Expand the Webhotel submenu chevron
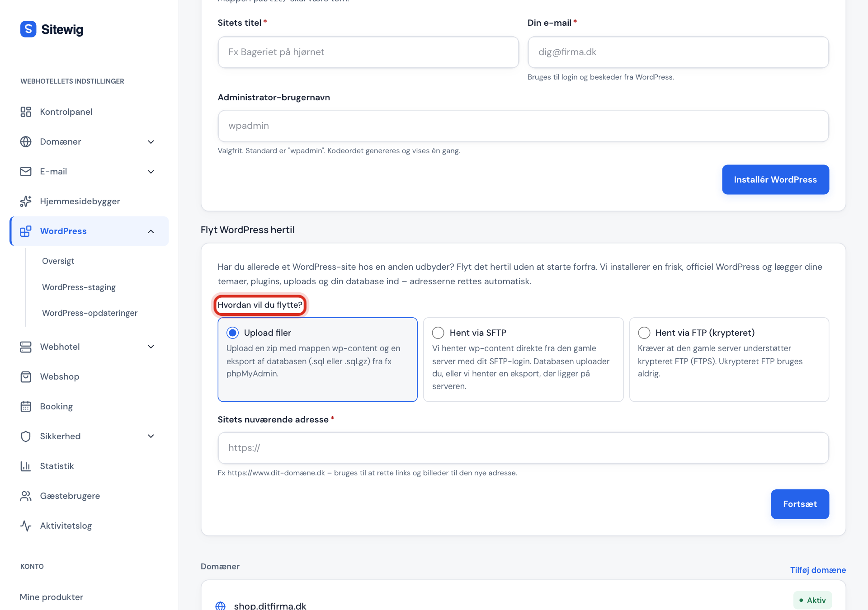Screen dimensions: 868x610 pos(151,347)
